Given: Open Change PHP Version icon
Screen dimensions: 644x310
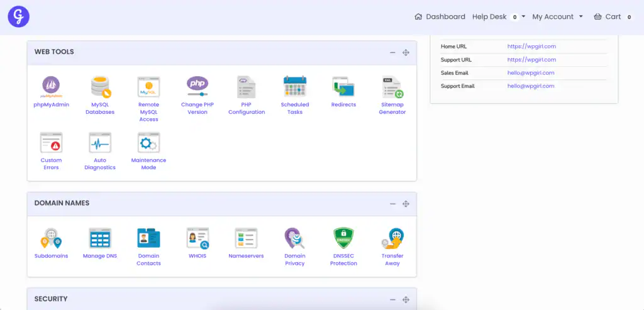Looking at the screenshot, I should coord(197,86).
